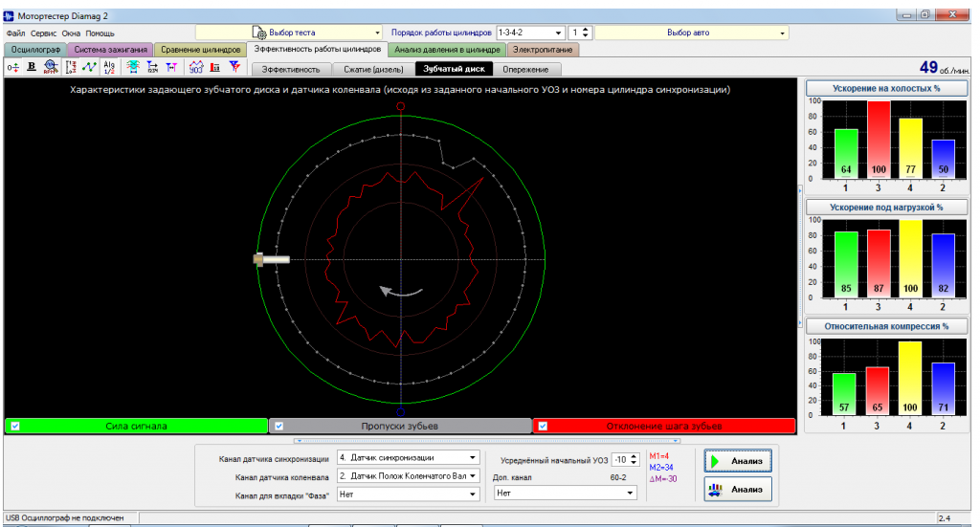The height and width of the screenshot is (527, 980).
Task: Open the vehicle selection dropdown
Action: coord(691,33)
